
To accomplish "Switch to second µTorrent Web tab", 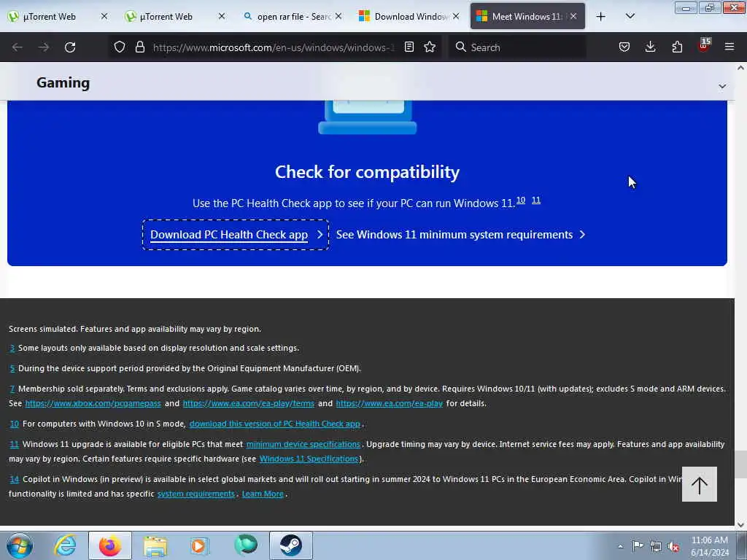I will point(166,16).
